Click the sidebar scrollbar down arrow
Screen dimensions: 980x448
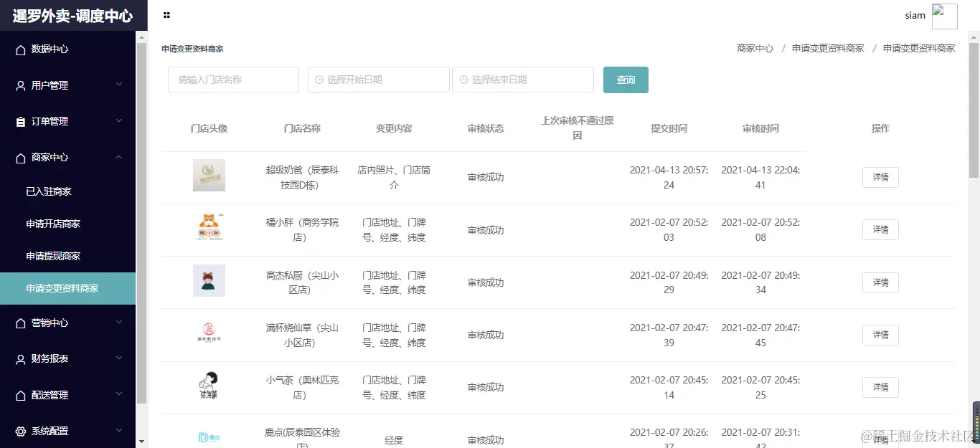(x=141, y=442)
